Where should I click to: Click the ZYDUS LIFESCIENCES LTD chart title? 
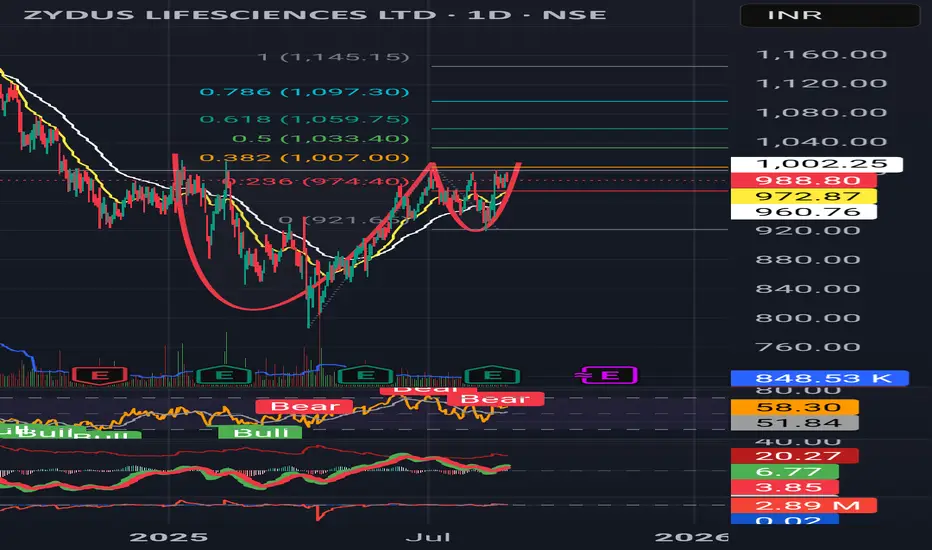pyautogui.click(x=314, y=15)
